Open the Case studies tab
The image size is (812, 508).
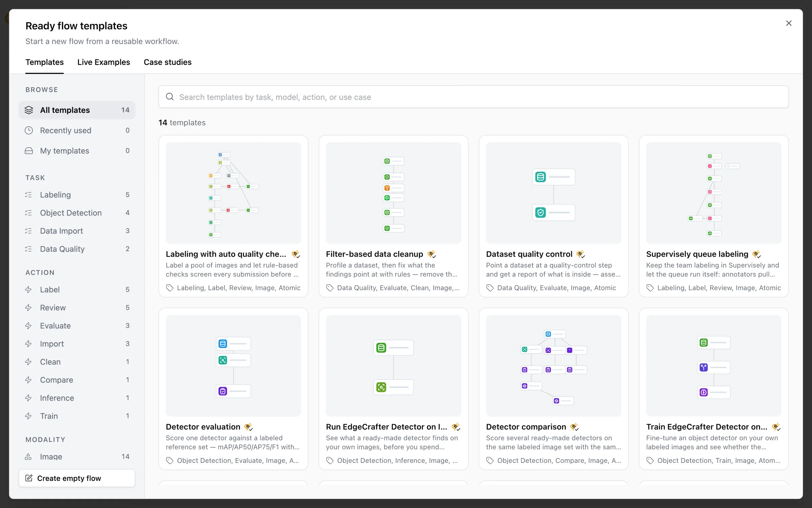click(x=167, y=62)
